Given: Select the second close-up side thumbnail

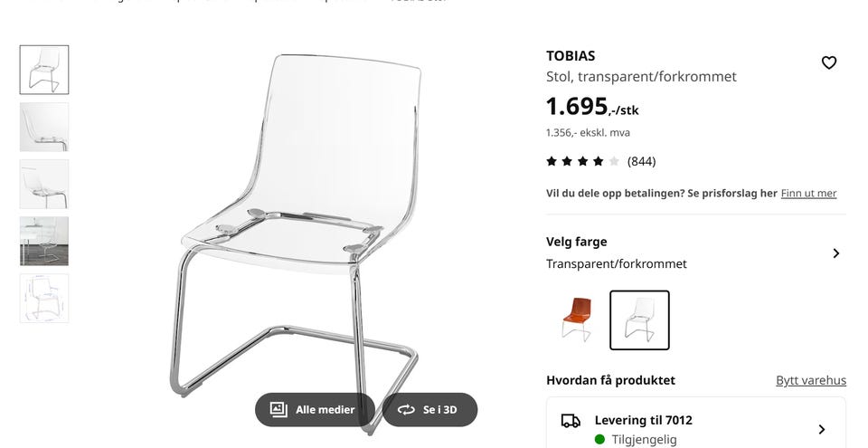Looking at the screenshot, I should (44, 127).
